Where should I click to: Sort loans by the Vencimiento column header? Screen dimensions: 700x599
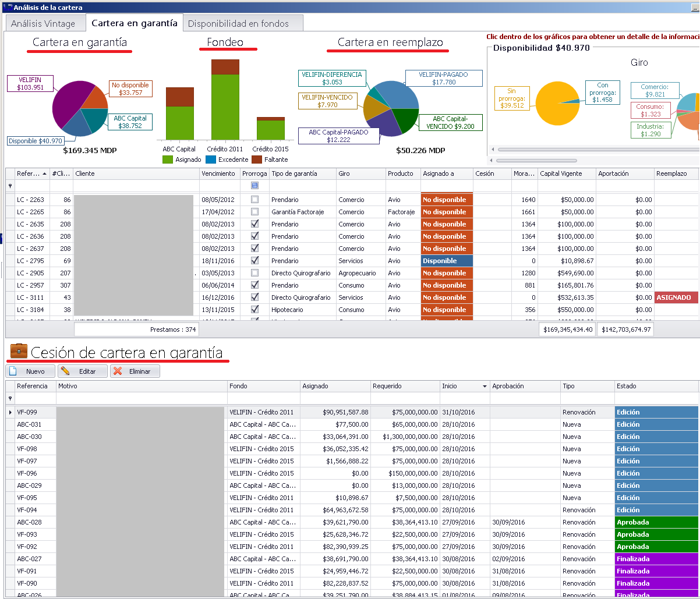(220, 173)
